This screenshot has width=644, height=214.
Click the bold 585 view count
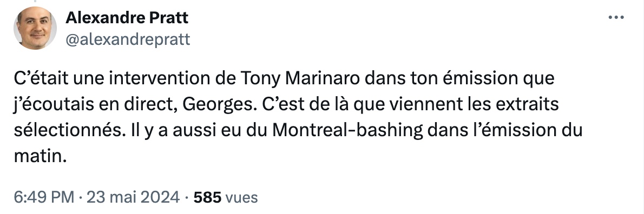point(207,197)
